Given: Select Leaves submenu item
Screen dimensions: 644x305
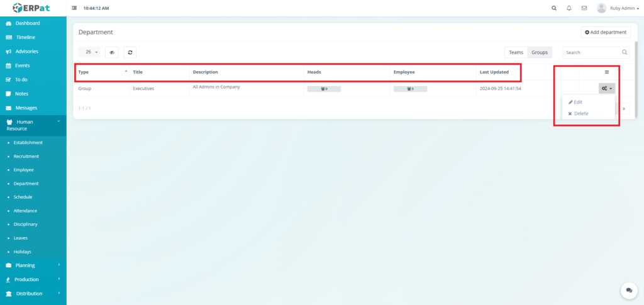Looking at the screenshot, I should pyautogui.click(x=21, y=238).
